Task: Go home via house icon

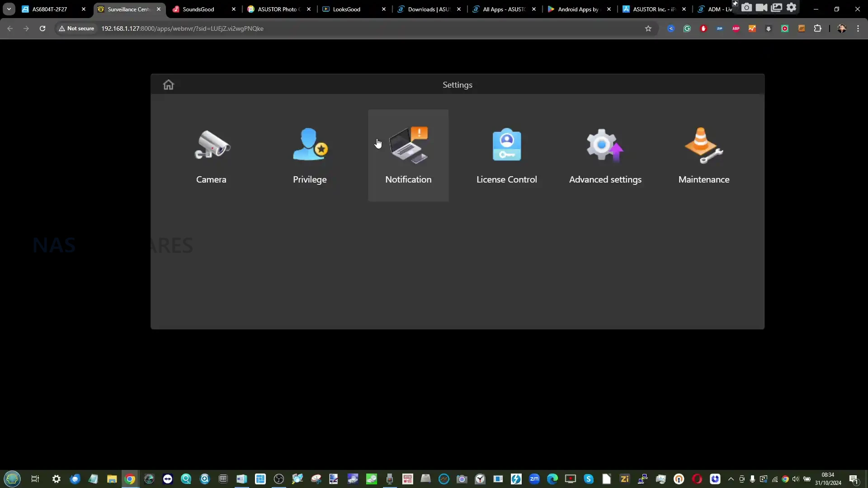Action: click(x=169, y=85)
